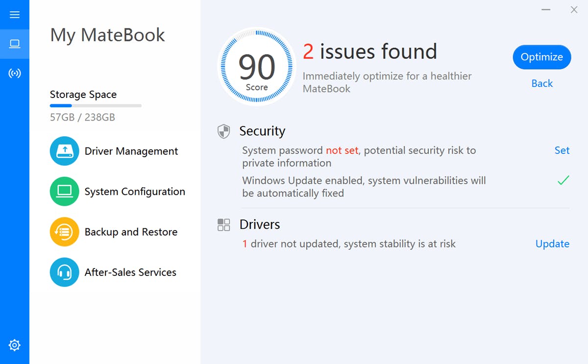
Task: Click Set to configure system password
Action: click(x=562, y=150)
